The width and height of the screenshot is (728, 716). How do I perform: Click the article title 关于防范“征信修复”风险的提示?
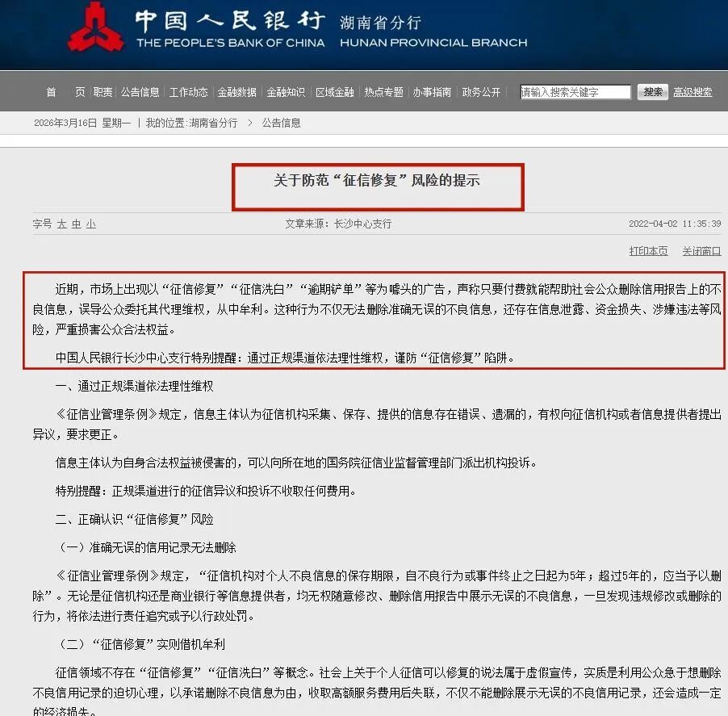(x=377, y=180)
